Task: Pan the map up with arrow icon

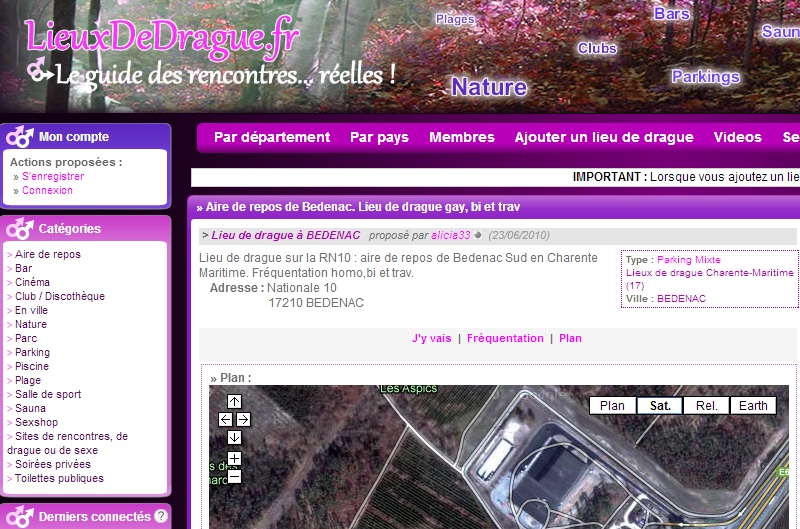Action: click(x=234, y=401)
